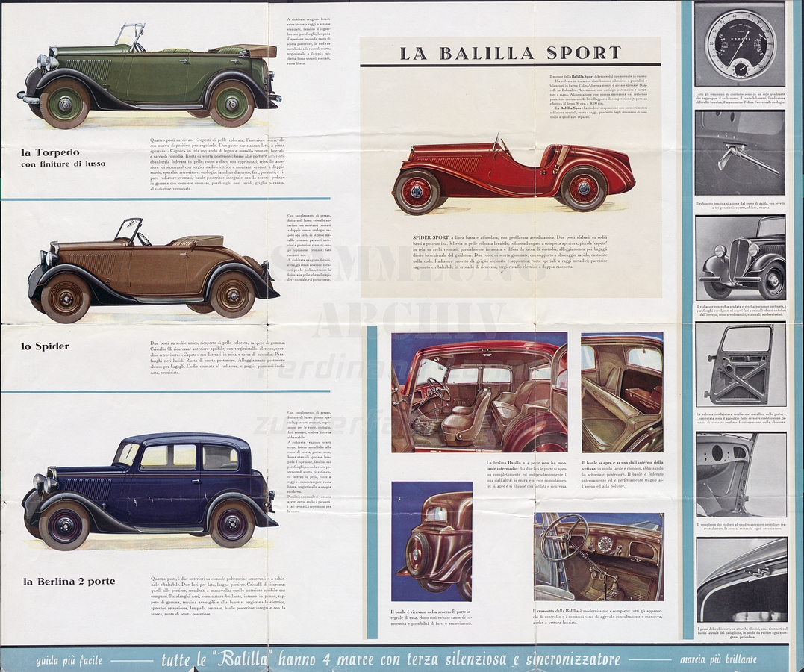The height and width of the screenshot is (672, 804).
Task: Select the caption below the speedometer photo
Action: (x=740, y=99)
